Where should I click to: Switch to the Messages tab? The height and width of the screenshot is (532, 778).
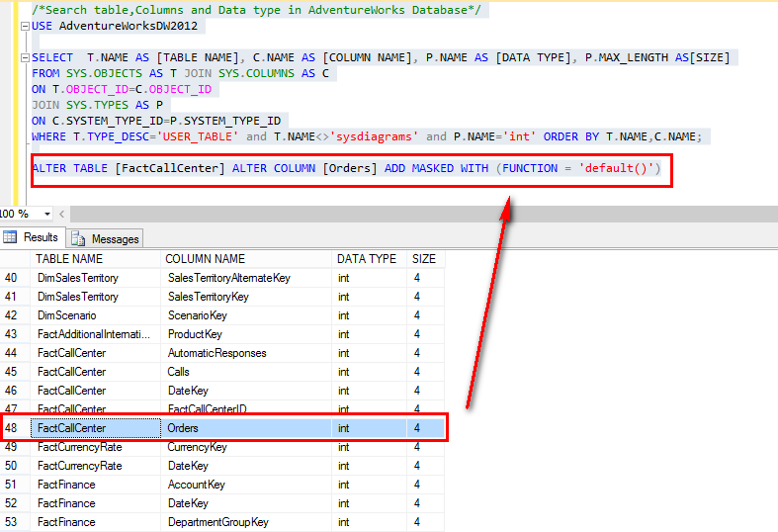click(x=105, y=238)
